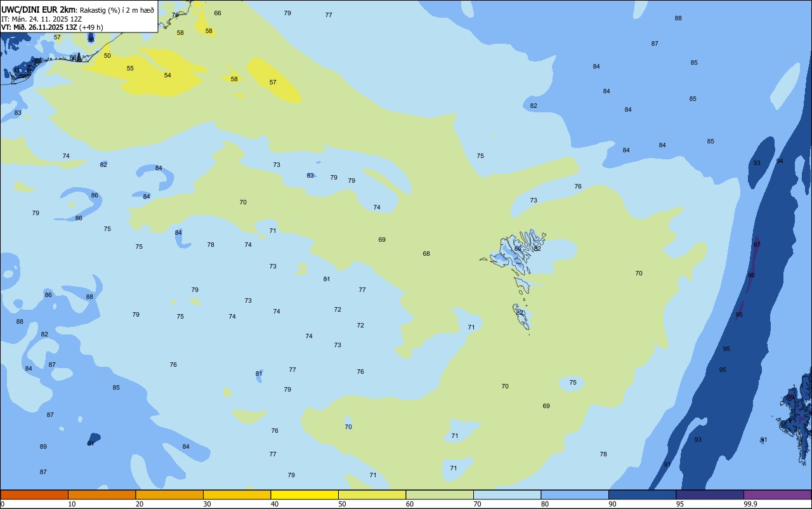This screenshot has height=509, width=812.
Task: Click the model title 'UWC/DINI EUR 2km'
Action: click(x=39, y=10)
